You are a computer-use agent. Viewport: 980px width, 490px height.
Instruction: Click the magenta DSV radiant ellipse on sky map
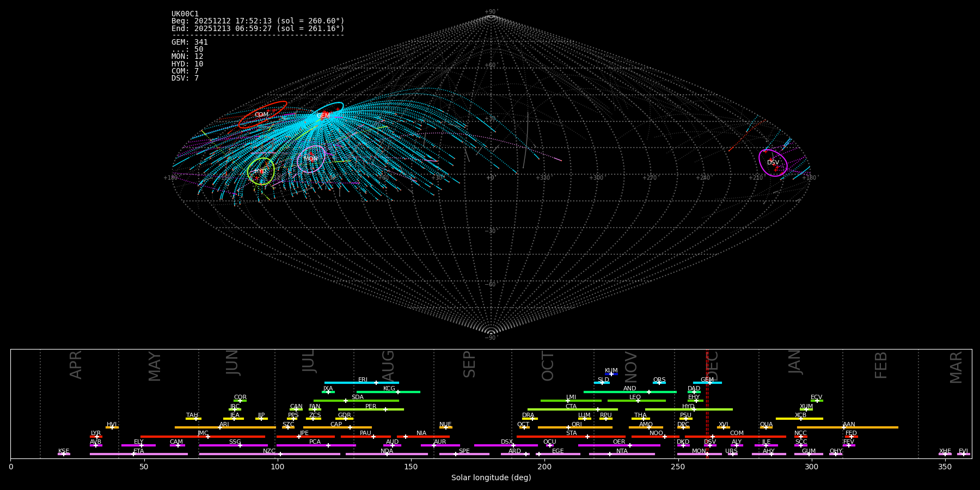tap(773, 163)
